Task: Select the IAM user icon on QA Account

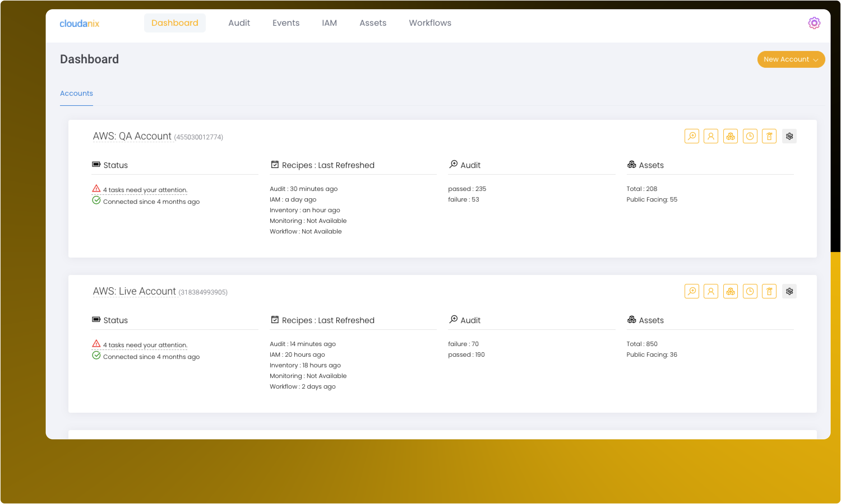Action: 711,136
